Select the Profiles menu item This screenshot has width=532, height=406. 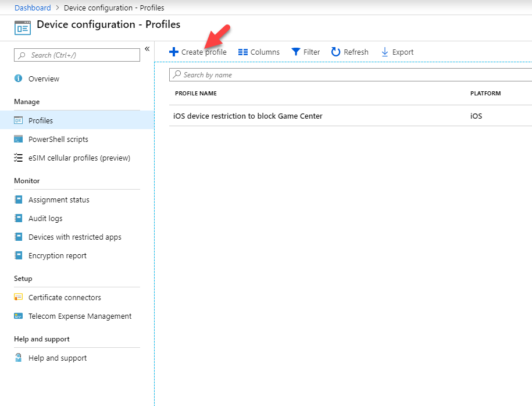coord(77,120)
